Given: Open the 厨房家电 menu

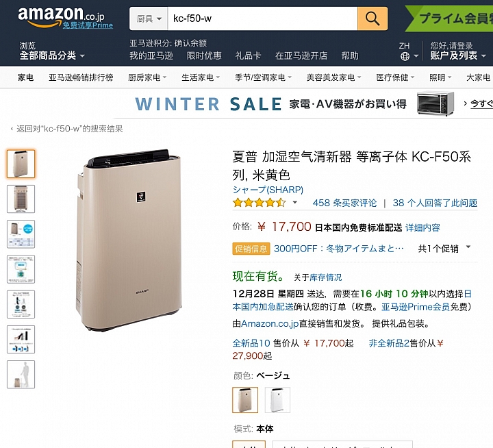Looking at the screenshot, I should point(147,77).
